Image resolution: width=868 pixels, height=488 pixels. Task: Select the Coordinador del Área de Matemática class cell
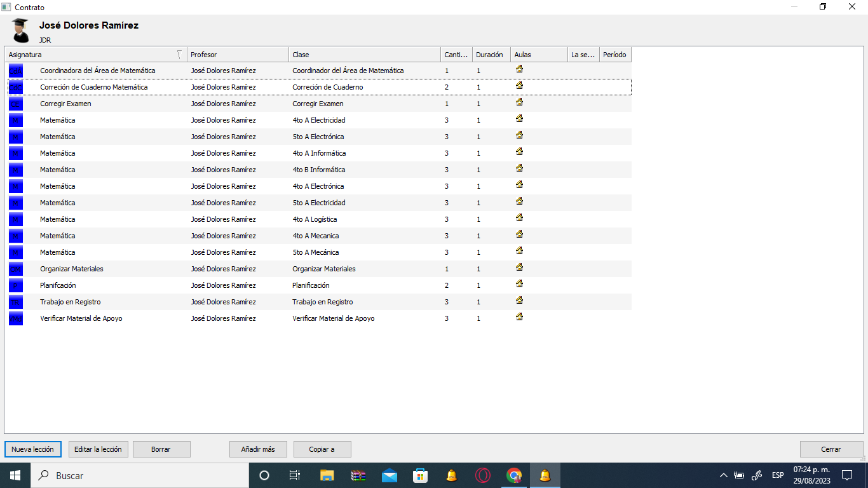point(348,71)
